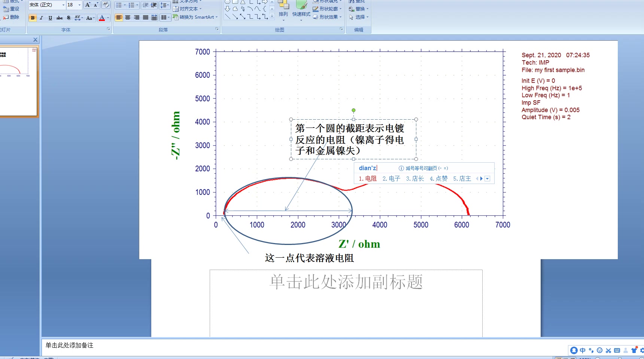Screen dimensions: 644x359
Task: Open Convert to SmartArt (转换为 SmartArt) menu
Action: tap(195, 17)
